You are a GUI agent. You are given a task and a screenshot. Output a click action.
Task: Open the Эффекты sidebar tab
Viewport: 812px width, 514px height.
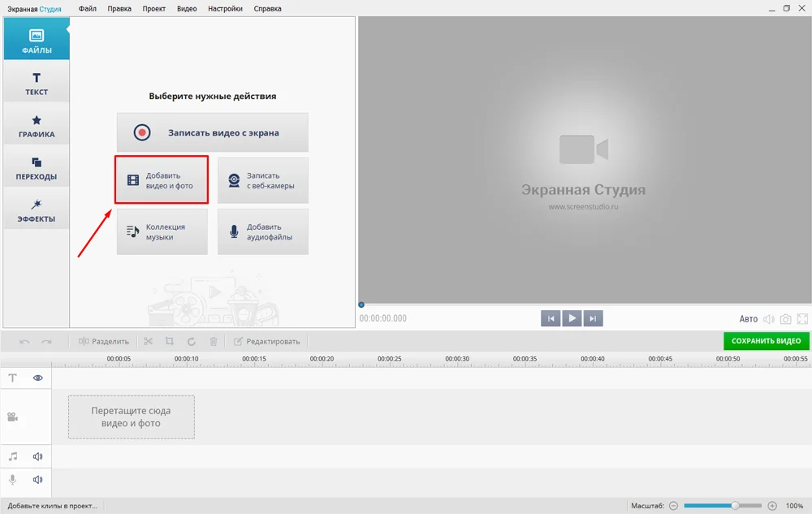click(37, 210)
